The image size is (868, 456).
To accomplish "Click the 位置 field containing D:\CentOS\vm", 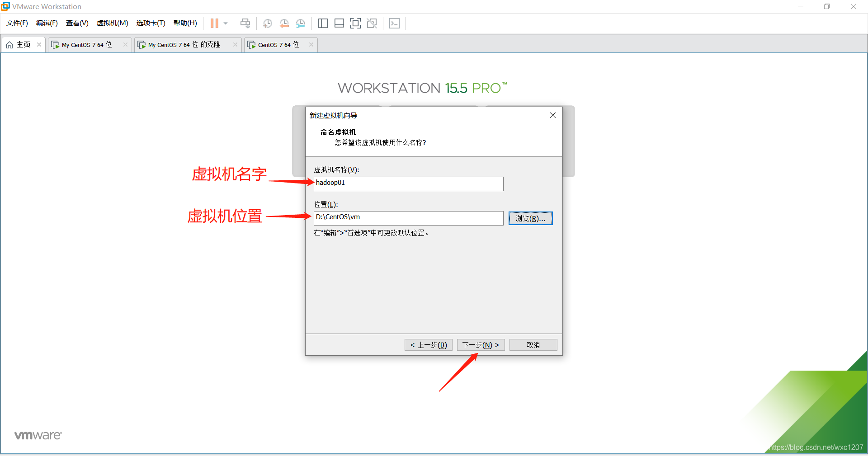I will [x=409, y=218].
